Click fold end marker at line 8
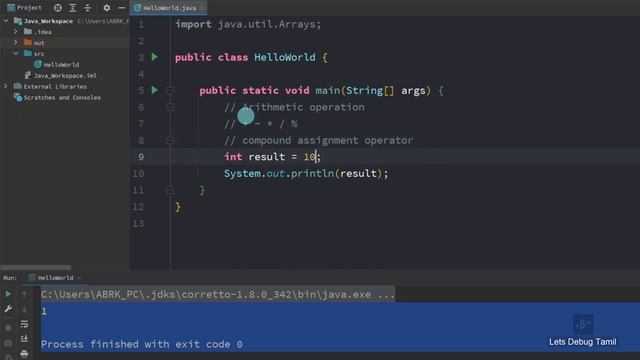Viewport: 640px width, 360px height. [x=170, y=140]
